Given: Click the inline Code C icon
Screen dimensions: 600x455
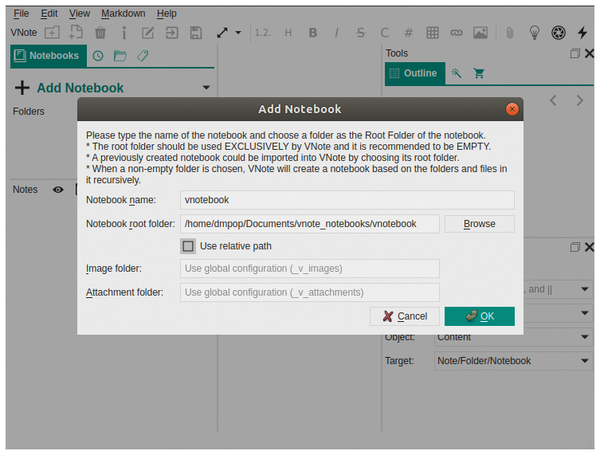Looking at the screenshot, I should [x=385, y=33].
